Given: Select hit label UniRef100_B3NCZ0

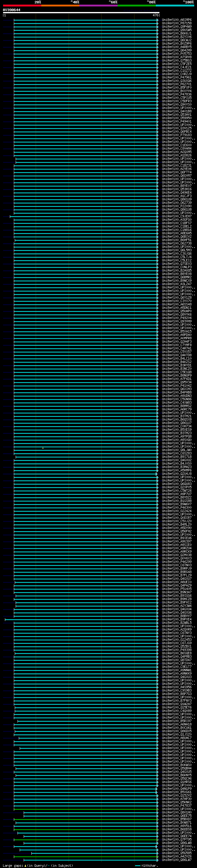Looking at the screenshot, I should click(x=176, y=369).
